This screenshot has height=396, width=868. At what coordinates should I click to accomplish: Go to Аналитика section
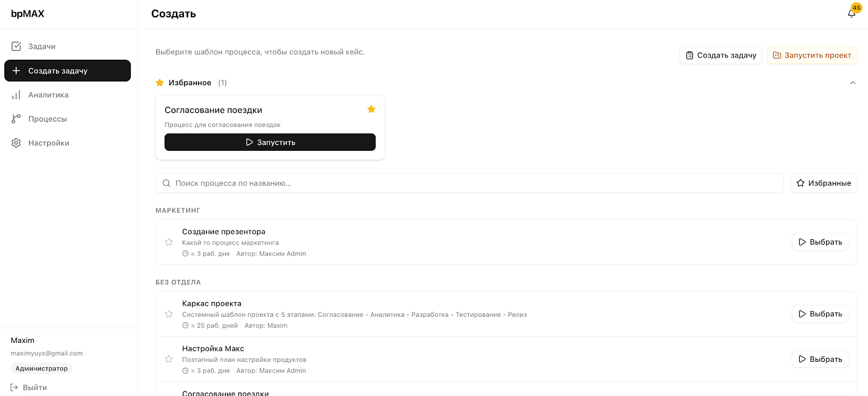(x=48, y=95)
